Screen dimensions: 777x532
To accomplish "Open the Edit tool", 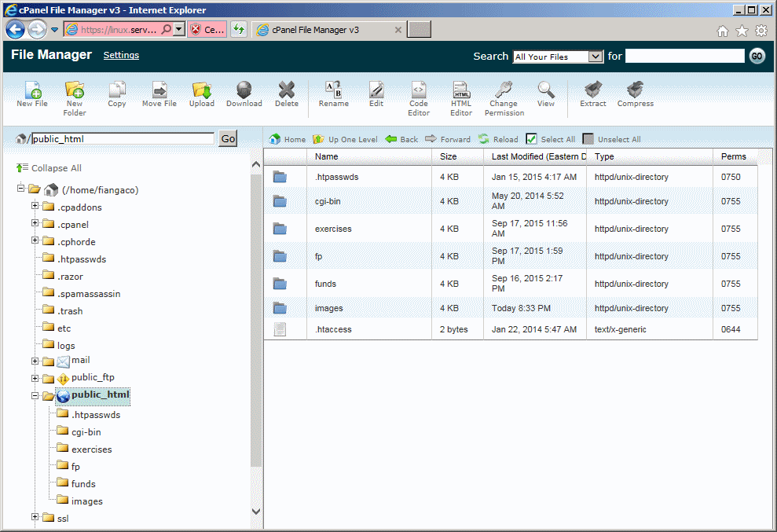I will click(376, 94).
